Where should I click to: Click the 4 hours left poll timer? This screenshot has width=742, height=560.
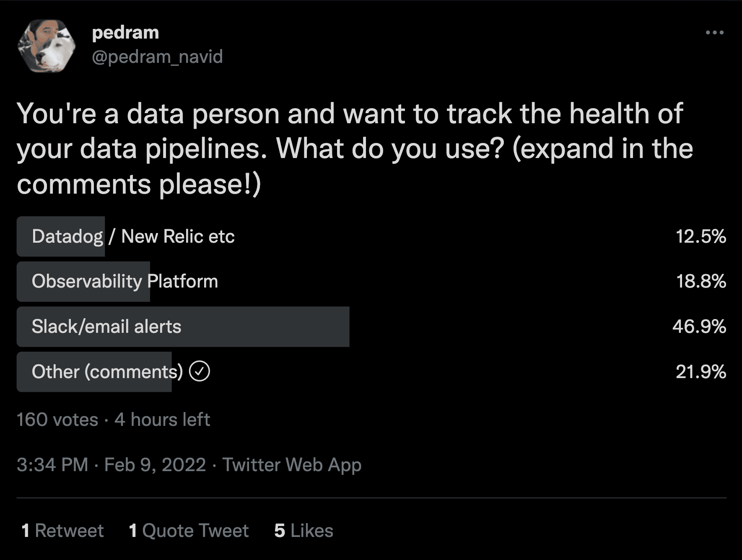click(x=162, y=420)
